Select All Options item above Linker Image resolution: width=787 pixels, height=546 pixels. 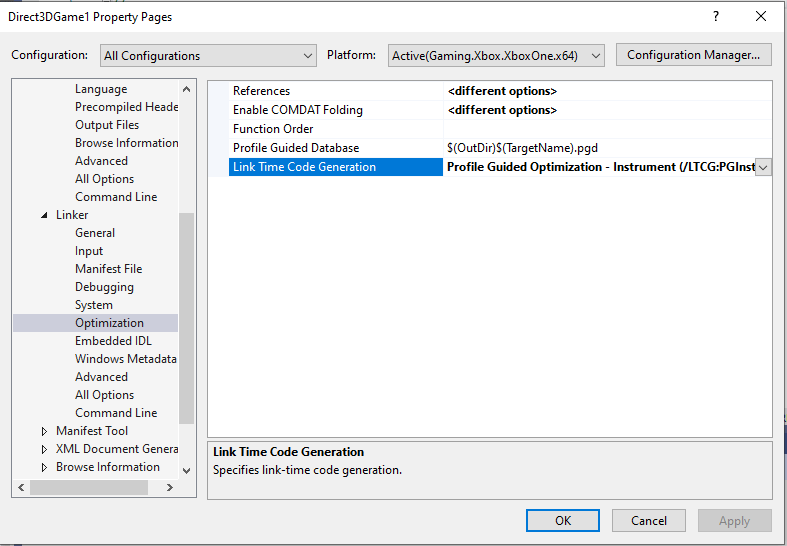point(104,179)
